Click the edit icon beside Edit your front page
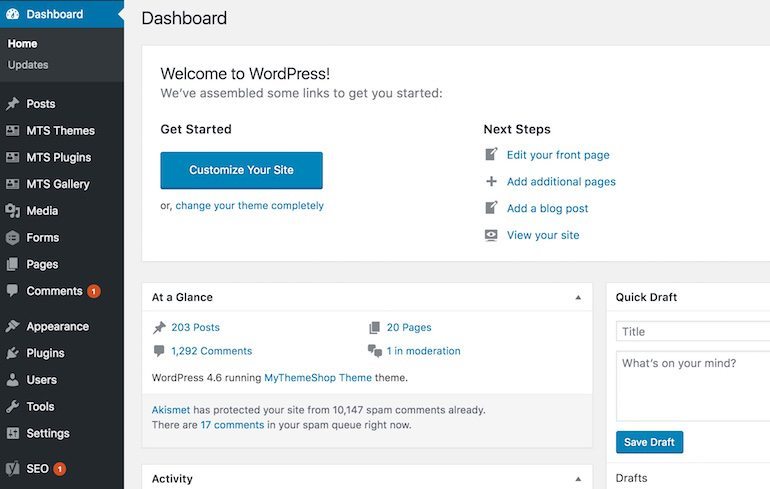This screenshot has height=489, width=770. pos(491,155)
